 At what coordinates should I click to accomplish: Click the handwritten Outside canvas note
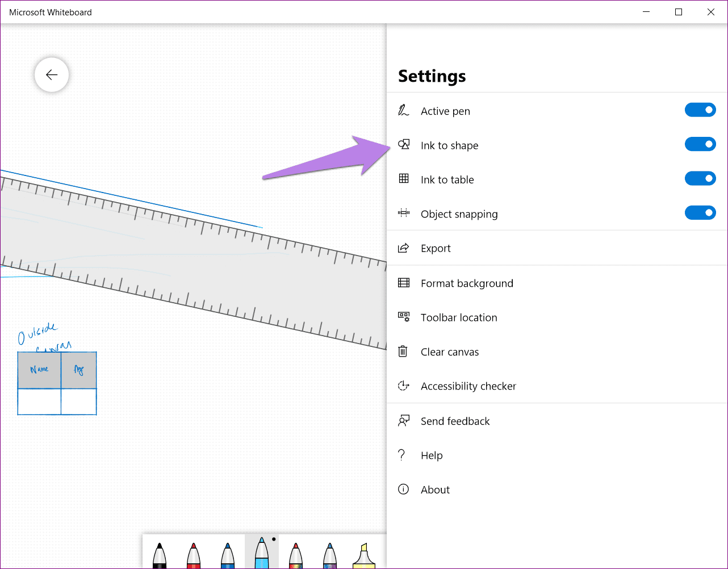44,338
